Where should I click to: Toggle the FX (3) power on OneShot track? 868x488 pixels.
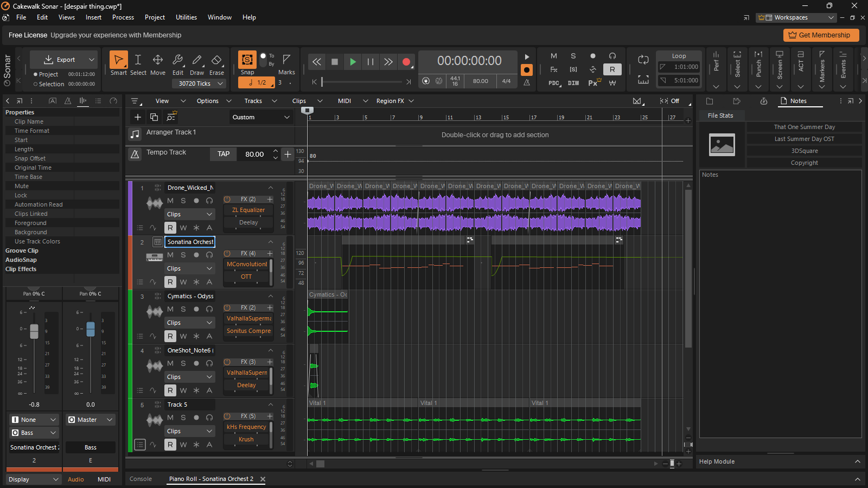tap(227, 362)
